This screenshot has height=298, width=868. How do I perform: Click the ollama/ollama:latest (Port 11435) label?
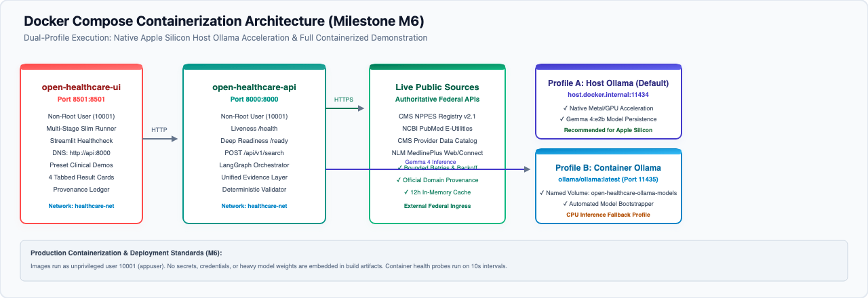608,179
